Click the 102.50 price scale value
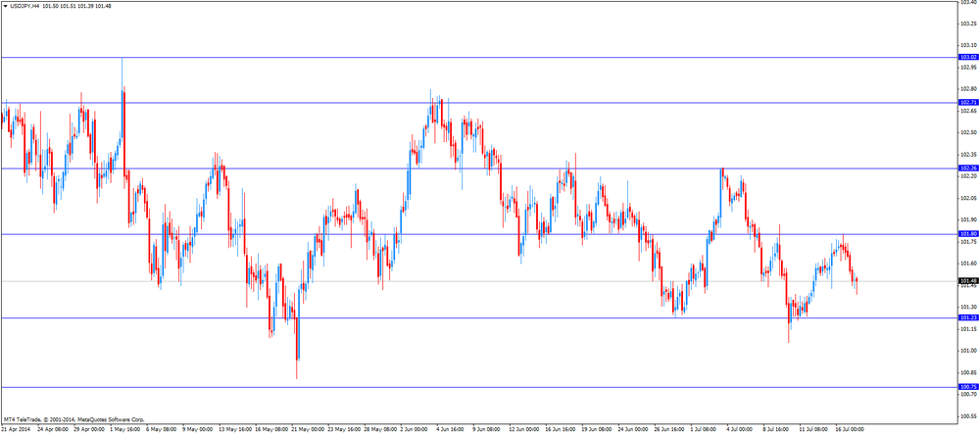980x434 pixels. click(x=968, y=132)
